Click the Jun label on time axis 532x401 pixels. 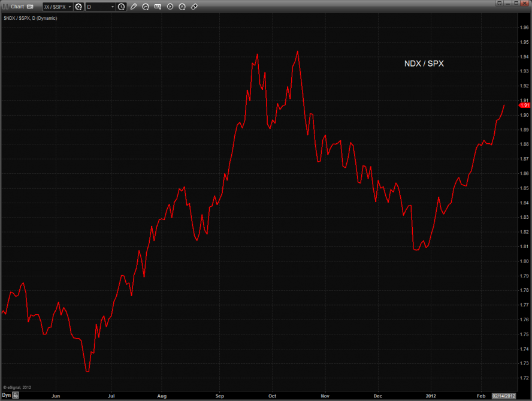(56, 396)
